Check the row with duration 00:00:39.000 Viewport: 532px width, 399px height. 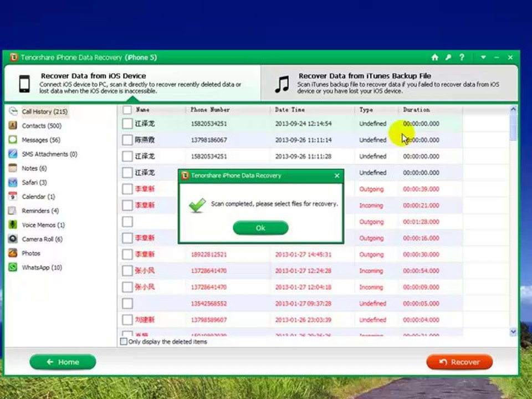(127, 189)
